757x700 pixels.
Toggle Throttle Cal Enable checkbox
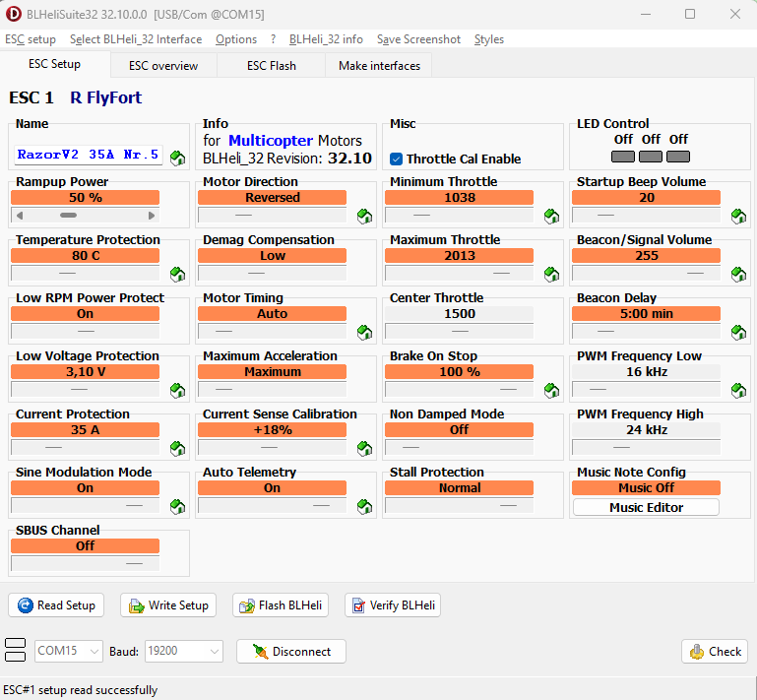pos(396,159)
